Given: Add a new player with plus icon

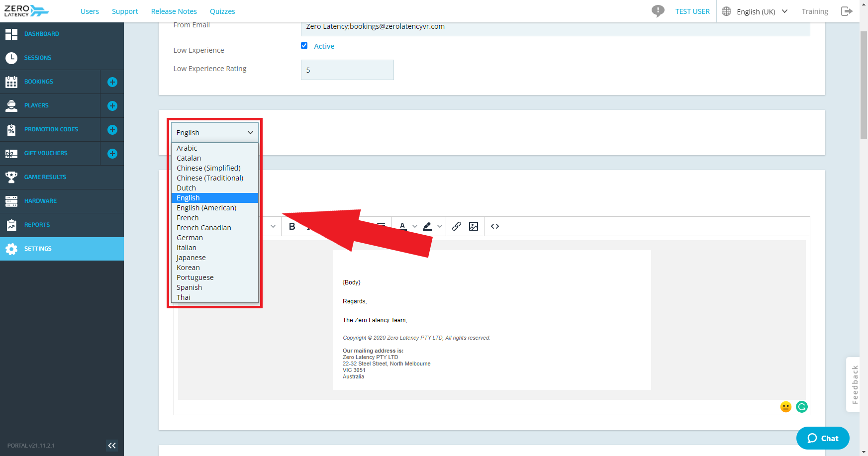Looking at the screenshot, I should pos(112,106).
